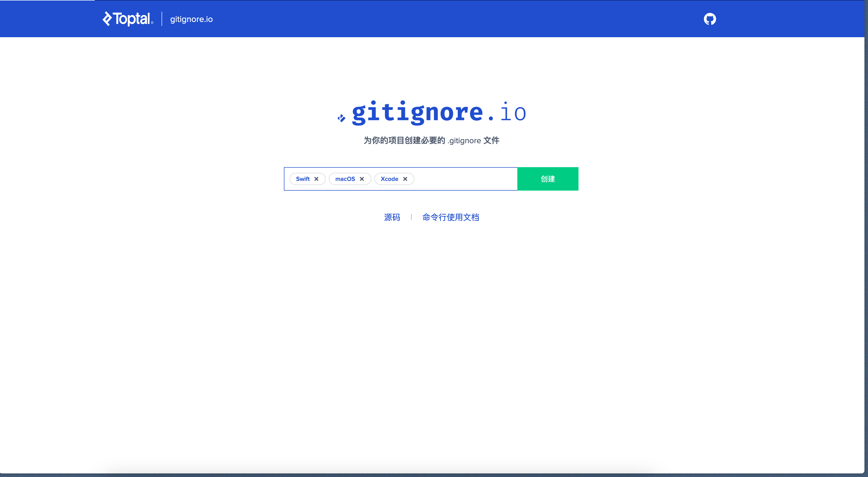The image size is (868, 477).
Task: Remove the Swift tag with its X
Action: tap(316, 179)
